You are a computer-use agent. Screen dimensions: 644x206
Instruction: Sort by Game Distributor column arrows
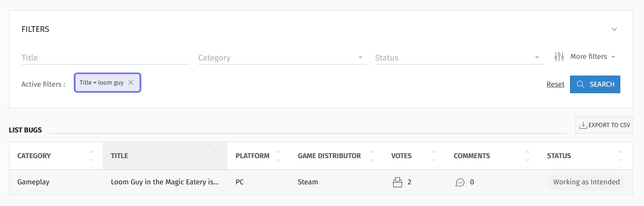tap(371, 156)
